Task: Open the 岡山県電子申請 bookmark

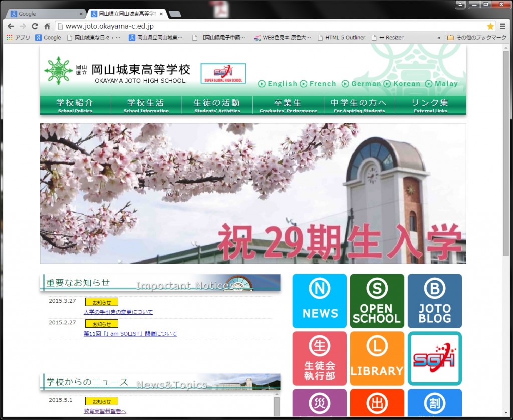Action: click(219, 38)
